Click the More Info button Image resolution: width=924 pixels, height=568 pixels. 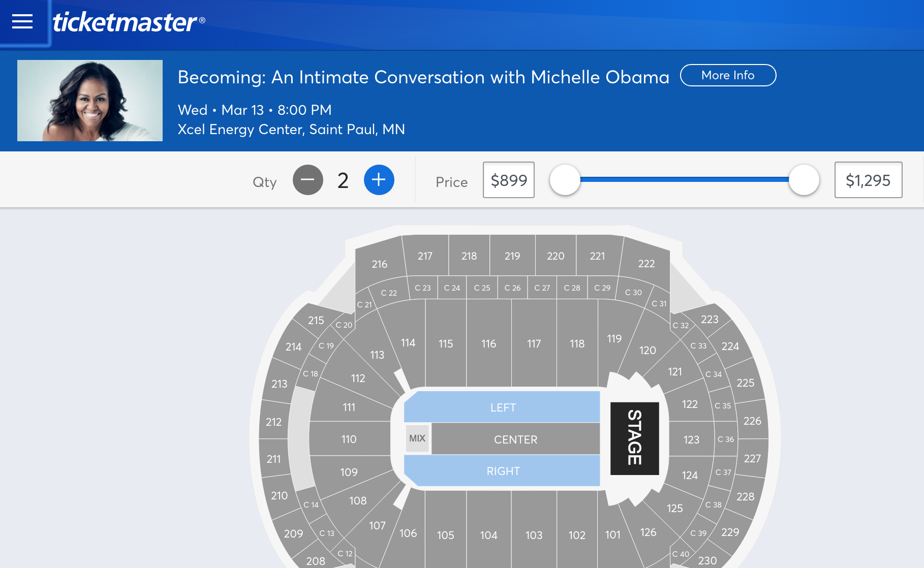[728, 75]
